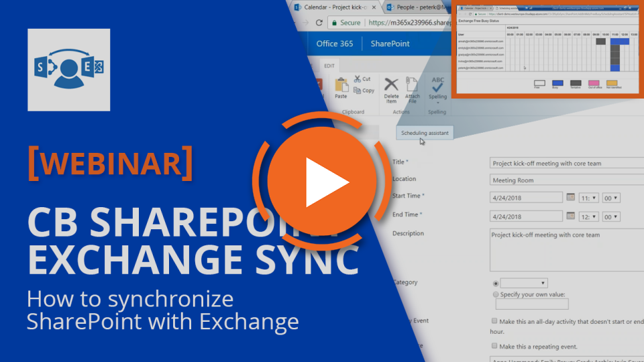Image resolution: width=644 pixels, height=362 pixels.
Task: Check Make this a repeating event
Action: coord(494,346)
